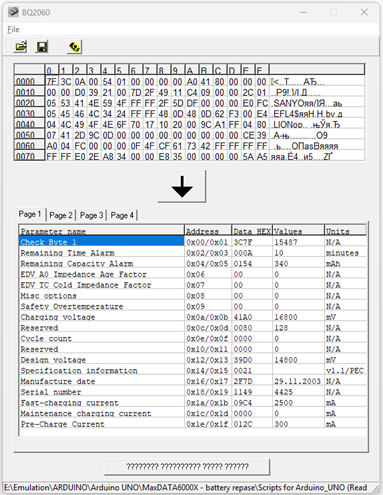Select the Charging voltage row
The image size is (383, 495).
(x=193, y=317)
